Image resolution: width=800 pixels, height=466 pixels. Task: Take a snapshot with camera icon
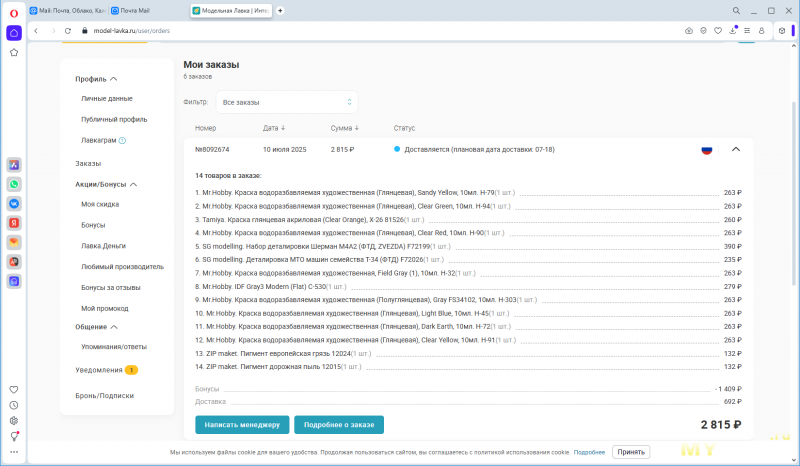[x=689, y=31]
